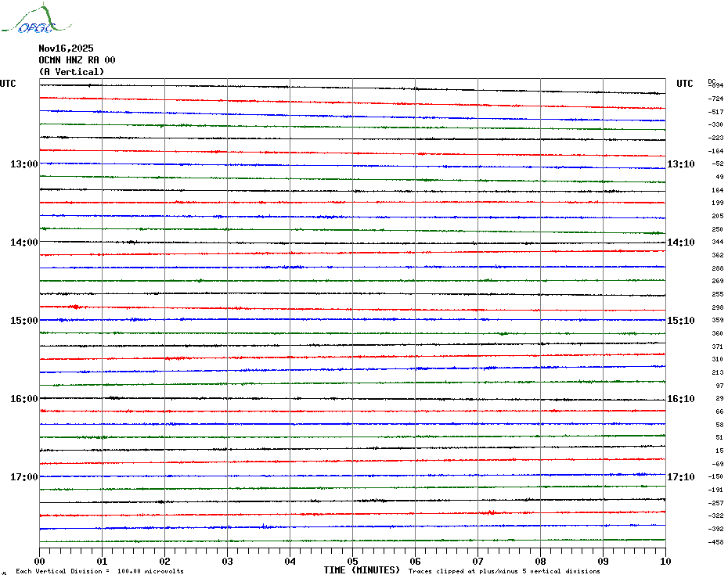Click the 02 minute axis label
Image resolution: width=728 pixels, height=582 pixels.
pyautogui.click(x=165, y=561)
